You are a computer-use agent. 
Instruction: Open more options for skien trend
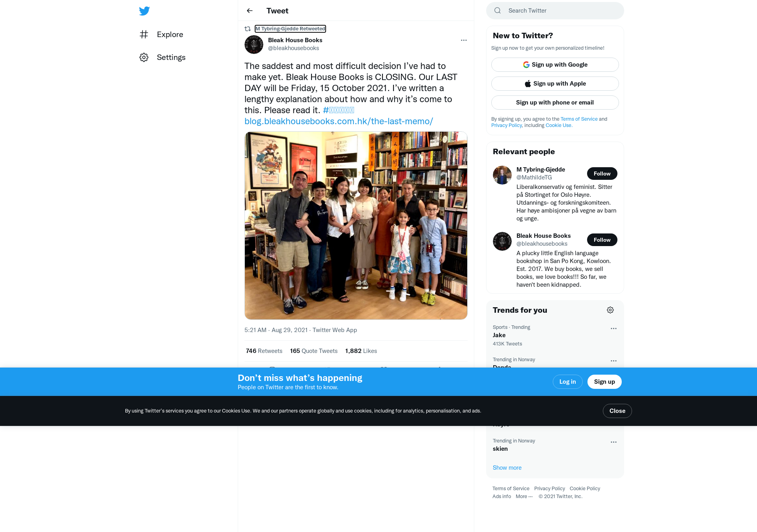coord(613,442)
